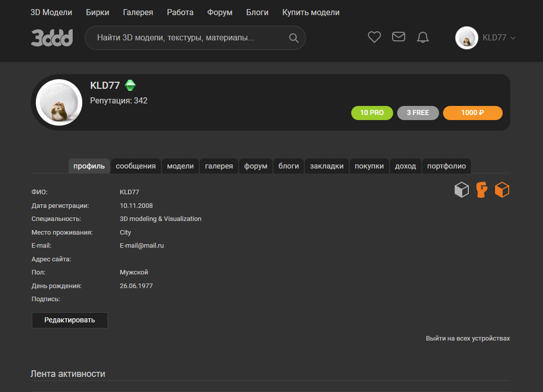Select the профиль tab

tap(89, 166)
